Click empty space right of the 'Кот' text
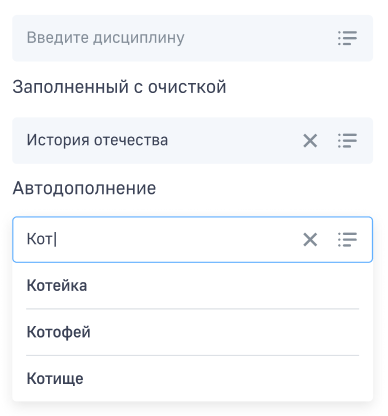 177,240
